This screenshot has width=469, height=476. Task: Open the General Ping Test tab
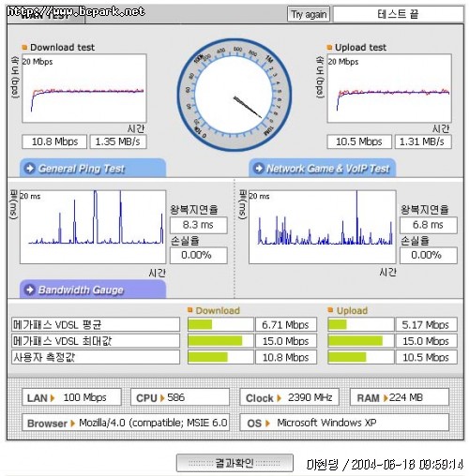tap(93, 168)
